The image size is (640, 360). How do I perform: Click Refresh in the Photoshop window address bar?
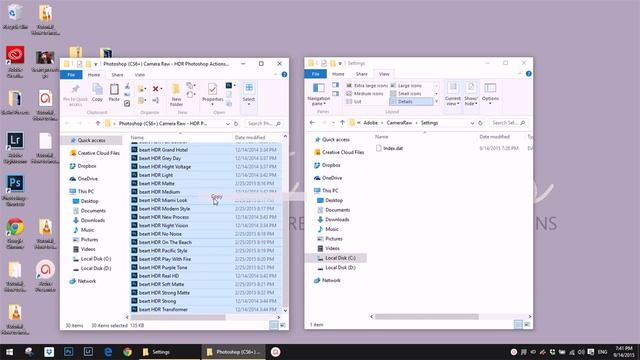click(x=236, y=123)
